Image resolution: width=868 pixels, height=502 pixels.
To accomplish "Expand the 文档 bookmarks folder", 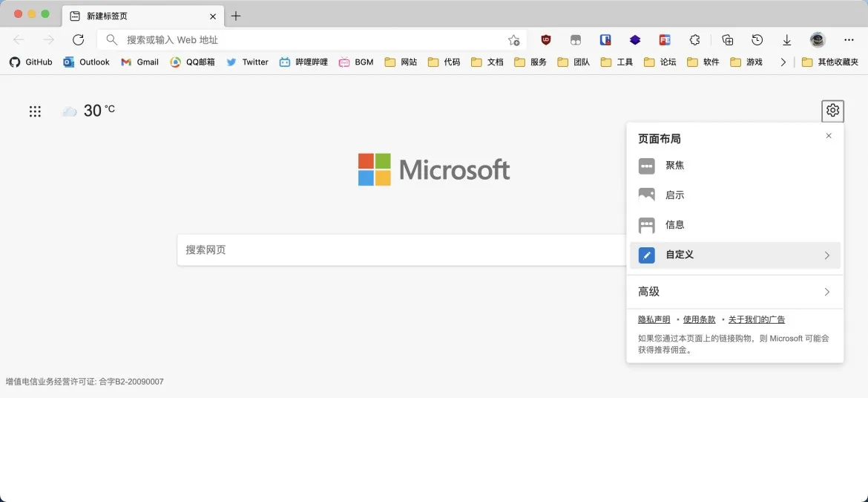I will pos(487,62).
